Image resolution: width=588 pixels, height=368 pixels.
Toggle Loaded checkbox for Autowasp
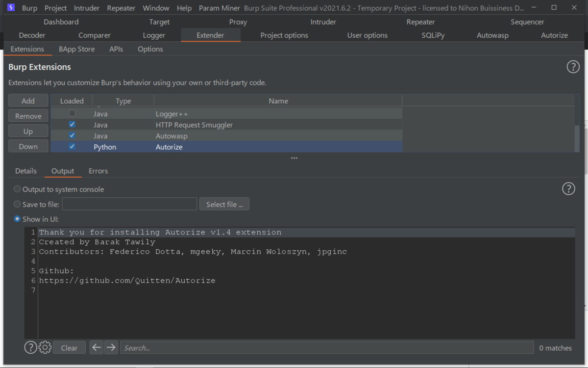click(x=72, y=135)
